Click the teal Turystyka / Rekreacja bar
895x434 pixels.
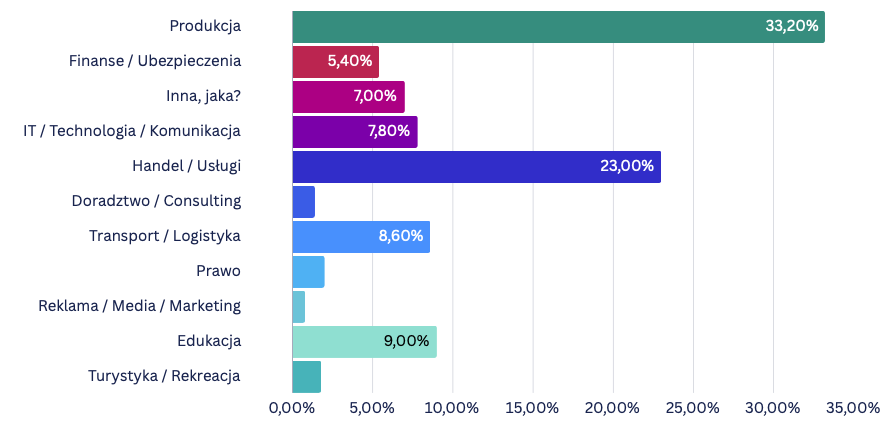pyautogui.click(x=307, y=377)
